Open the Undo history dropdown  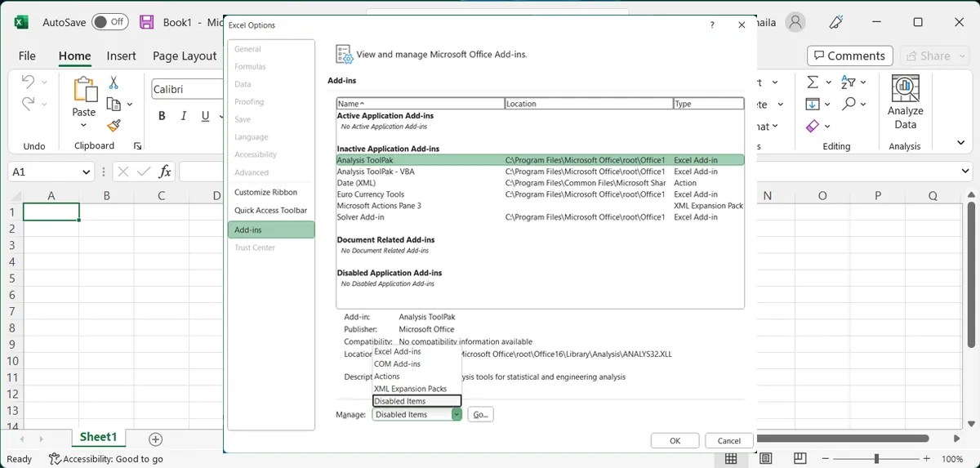pyautogui.click(x=44, y=82)
